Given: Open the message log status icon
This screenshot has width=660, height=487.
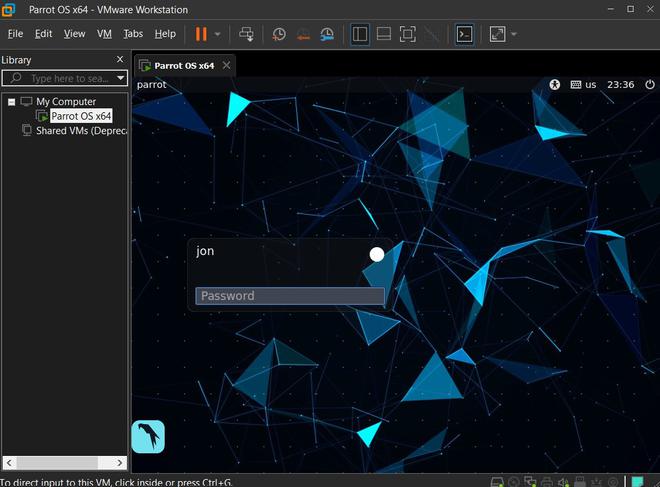Looking at the screenshot, I should [x=638, y=482].
